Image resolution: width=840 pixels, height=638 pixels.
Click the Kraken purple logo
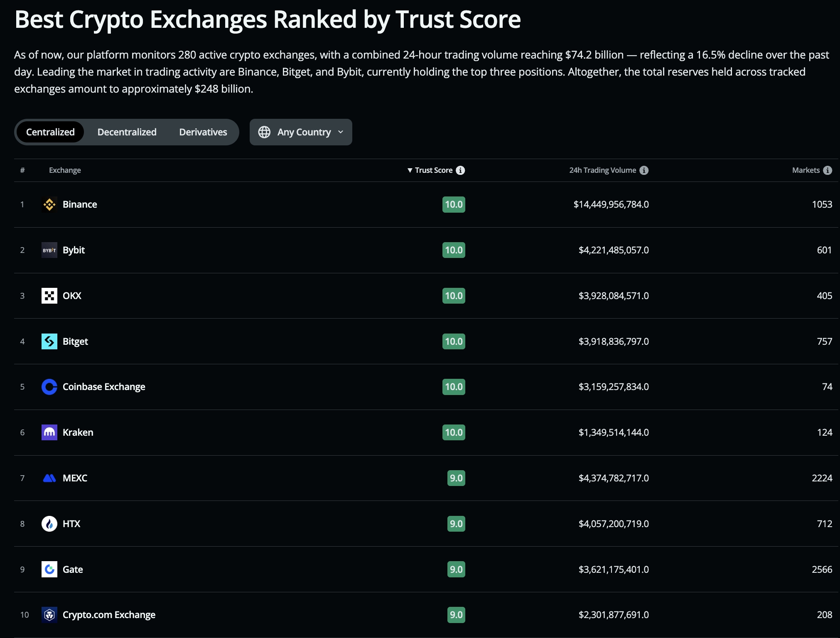tap(49, 432)
